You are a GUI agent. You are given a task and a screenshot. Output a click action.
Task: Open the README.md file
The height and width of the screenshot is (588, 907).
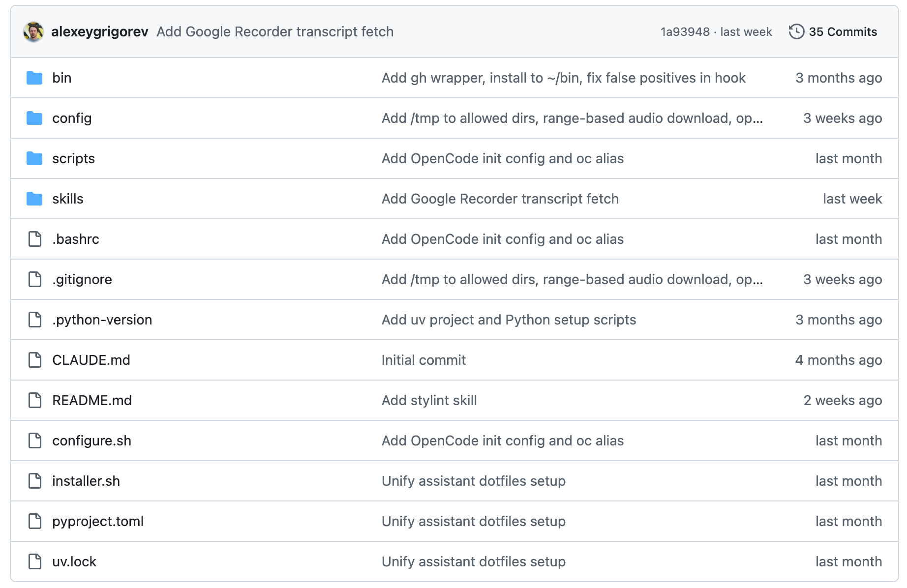point(92,400)
